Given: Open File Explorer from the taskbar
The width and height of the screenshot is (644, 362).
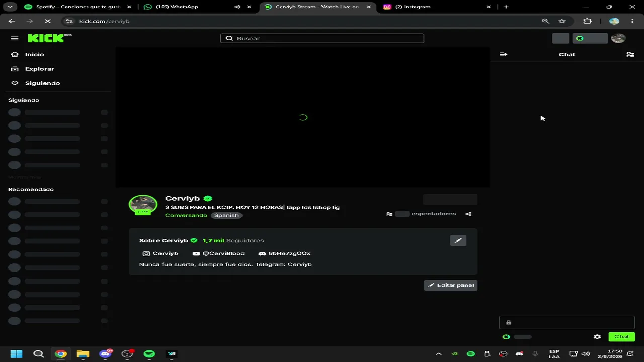Looking at the screenshot, I should [83, 354].
